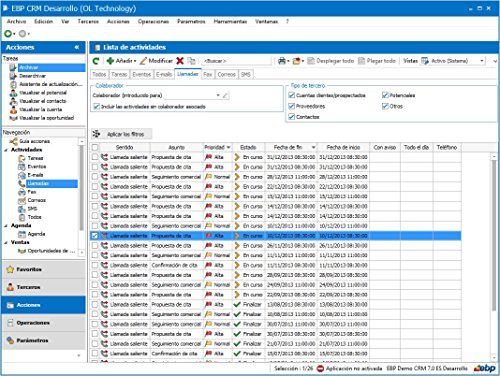
Task: Click the green back navigation arrow icon
Action: [x=8, y=34]
